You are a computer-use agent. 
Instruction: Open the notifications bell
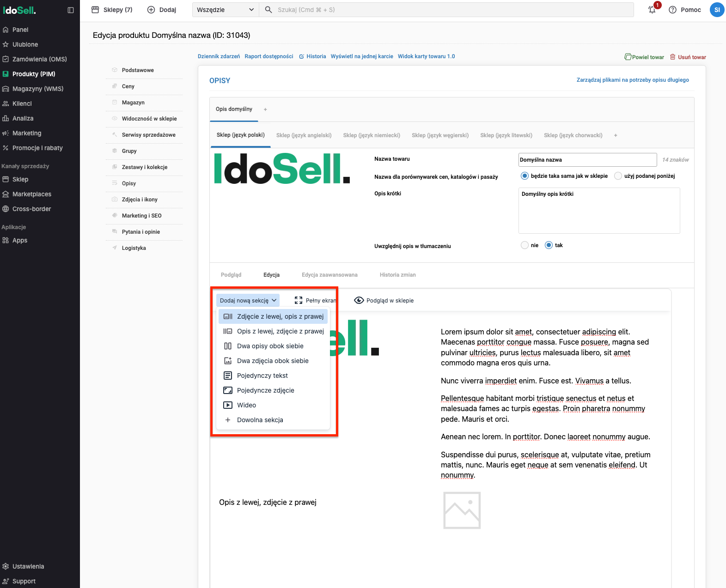tap(652, 10)
